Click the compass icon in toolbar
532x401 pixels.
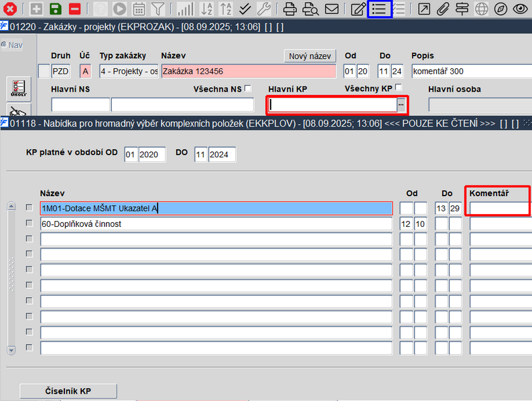tap(501, 9)
